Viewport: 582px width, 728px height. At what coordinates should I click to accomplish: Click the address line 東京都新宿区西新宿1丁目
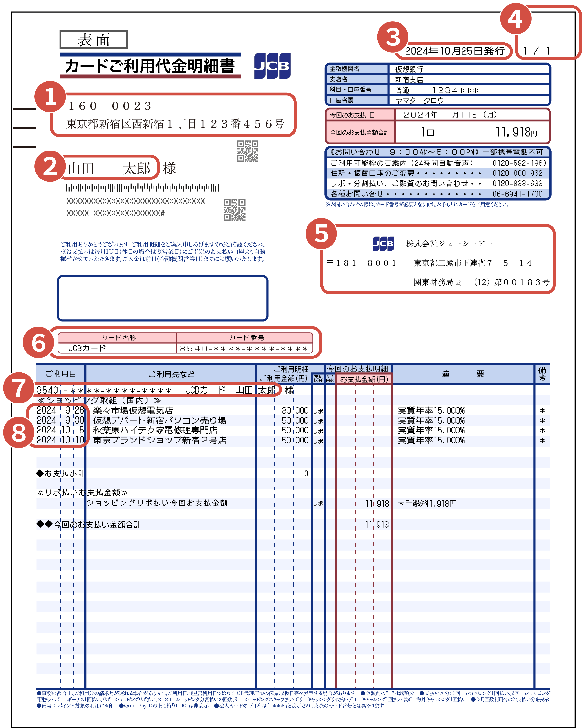(175, 123)
